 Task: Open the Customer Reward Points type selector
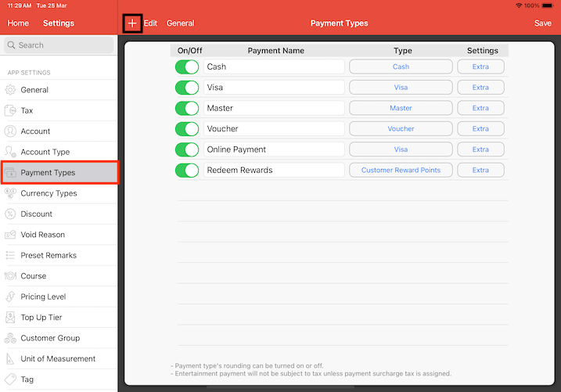401,171
